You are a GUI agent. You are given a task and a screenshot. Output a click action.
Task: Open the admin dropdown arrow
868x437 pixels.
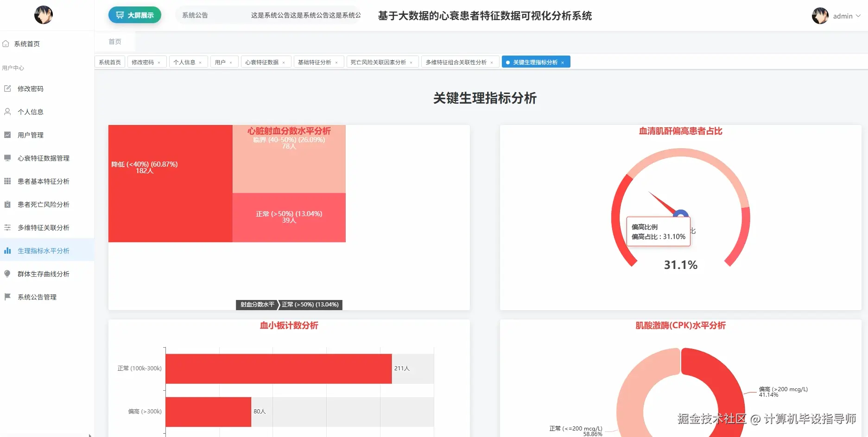click(858, 16)
